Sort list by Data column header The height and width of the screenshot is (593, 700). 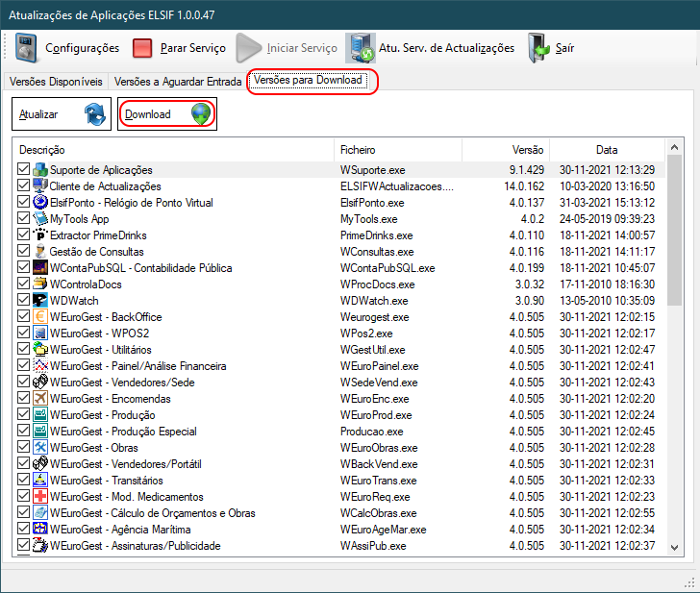point(606,150)
